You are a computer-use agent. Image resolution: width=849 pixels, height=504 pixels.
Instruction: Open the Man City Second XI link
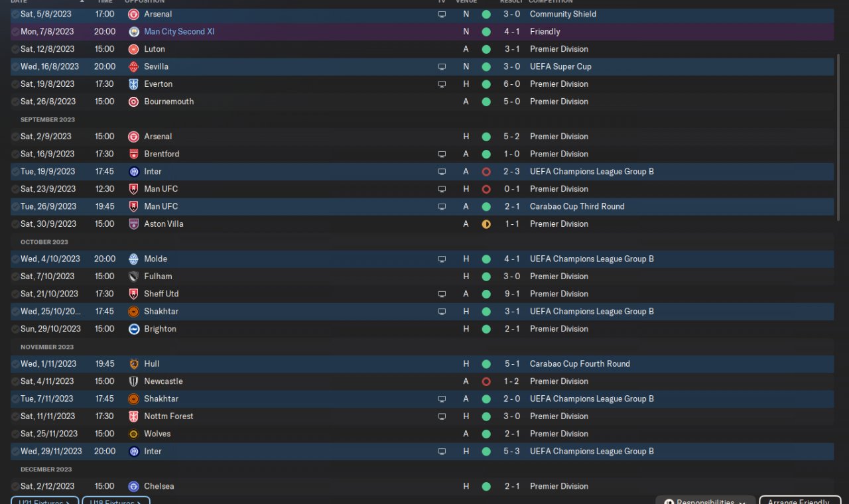(x=179, y=32)
